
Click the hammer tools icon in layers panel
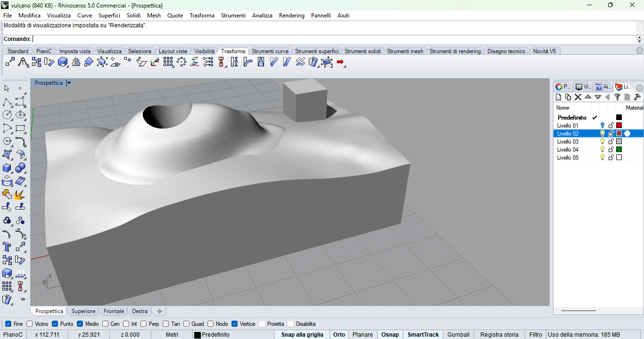pyautogui.click(x=637, y=97)
